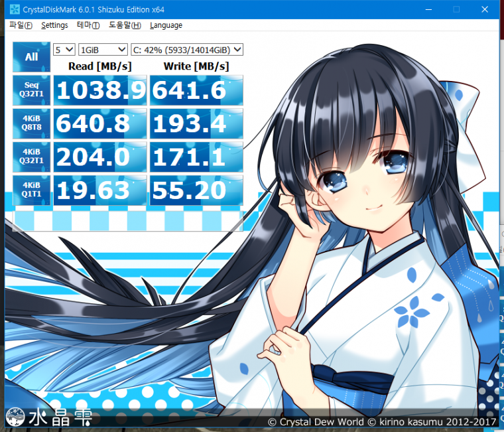
Task: Click the CrystalDiskMark app icon in title bar
Action: (15, 9)
